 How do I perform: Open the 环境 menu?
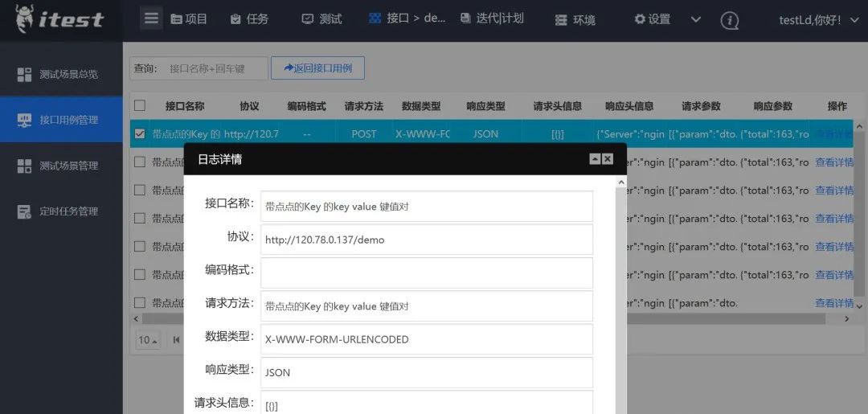[x=575, y=20]
